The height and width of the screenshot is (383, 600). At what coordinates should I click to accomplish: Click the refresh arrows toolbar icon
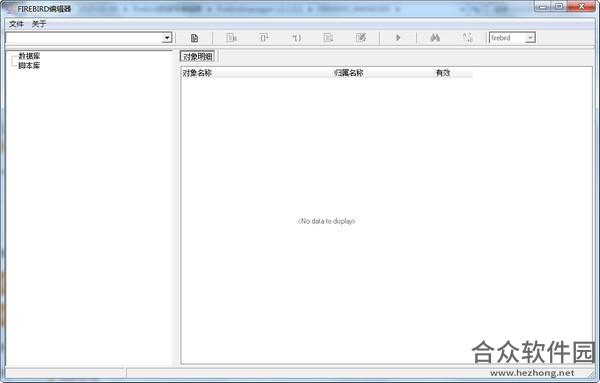(468, 38)
